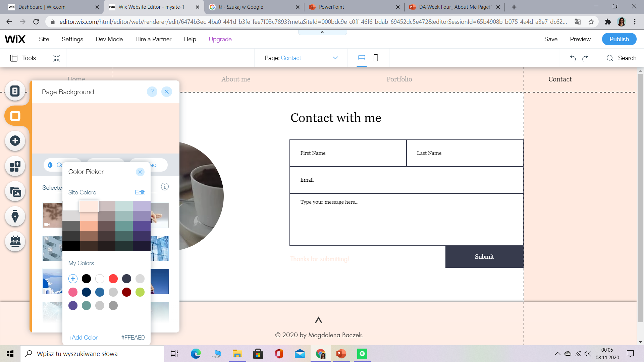Open the Site menu
The height and width of the screenshot is (362, 644).
point(44,39)
